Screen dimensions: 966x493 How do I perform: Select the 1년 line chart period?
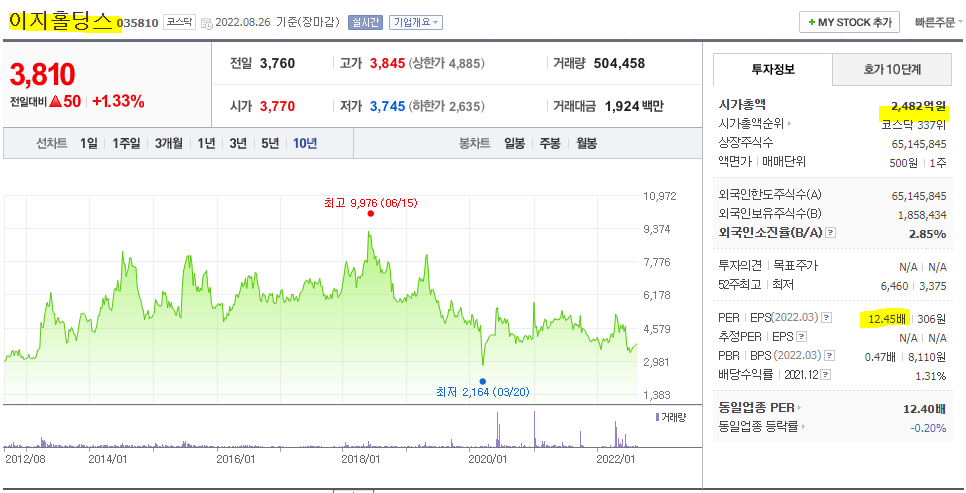(x=206, y=144)
